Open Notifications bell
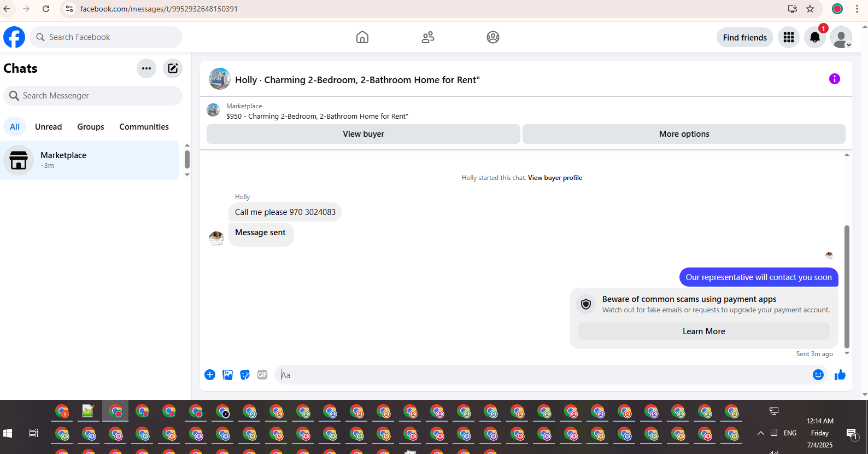Image resolution: width=868 pixels, height=454 pixels. tap(815, 37)
